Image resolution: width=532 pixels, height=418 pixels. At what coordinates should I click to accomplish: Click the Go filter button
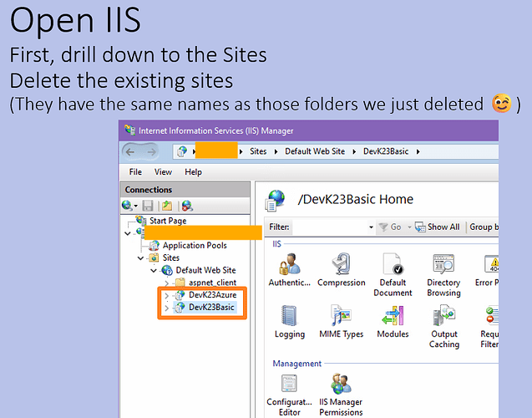point(390,227)
